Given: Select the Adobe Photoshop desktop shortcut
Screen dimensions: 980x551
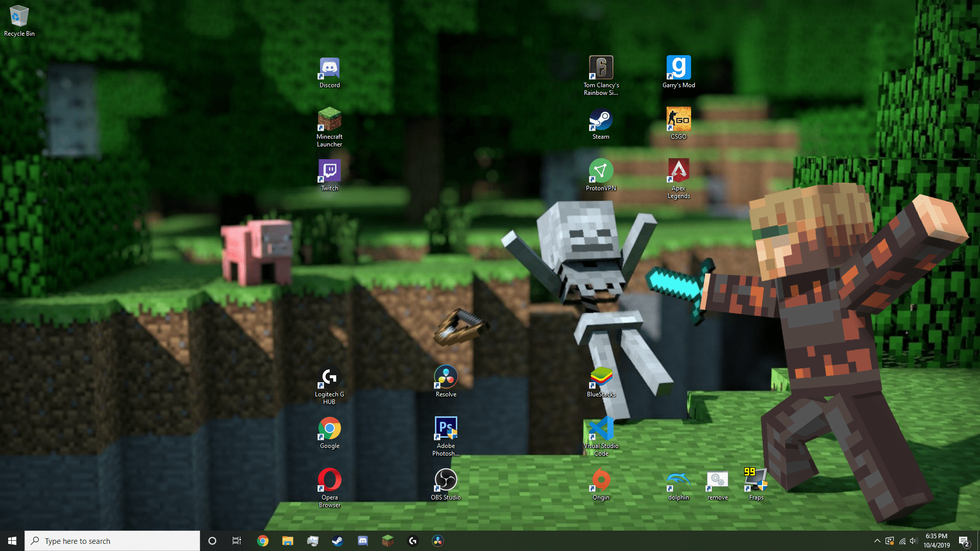Looking at the screenshot, I should pyautogui.click(x=446, y=437).
